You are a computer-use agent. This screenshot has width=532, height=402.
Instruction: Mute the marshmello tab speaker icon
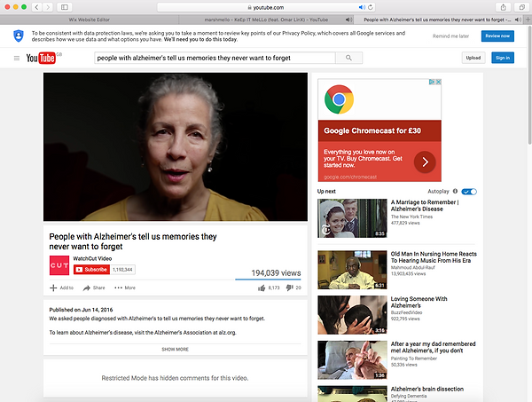pyautogui.click(x=348, y=20)
